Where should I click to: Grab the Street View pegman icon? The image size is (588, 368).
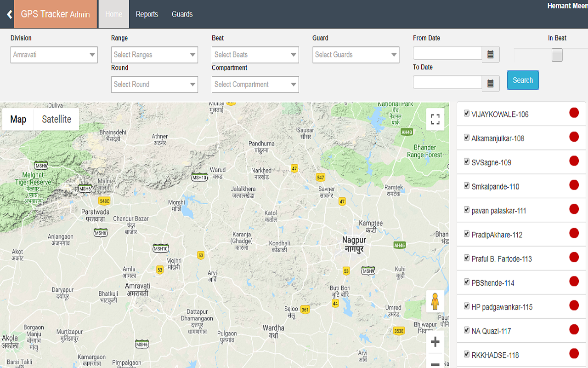pyautogui.click(x=435, y=302)
